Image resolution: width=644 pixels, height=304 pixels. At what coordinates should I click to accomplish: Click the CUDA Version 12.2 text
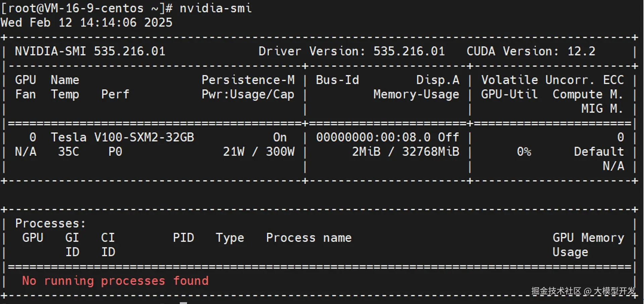pos(531,51)
